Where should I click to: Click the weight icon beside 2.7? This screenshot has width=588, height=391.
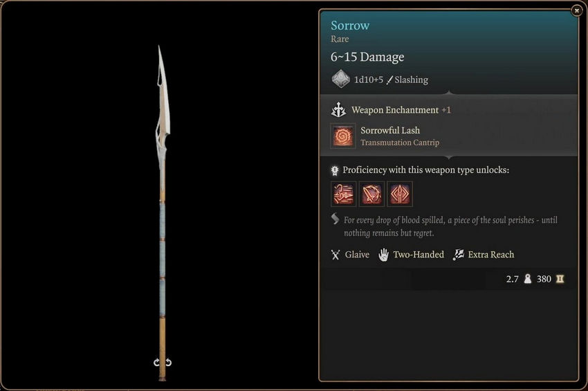528,279
